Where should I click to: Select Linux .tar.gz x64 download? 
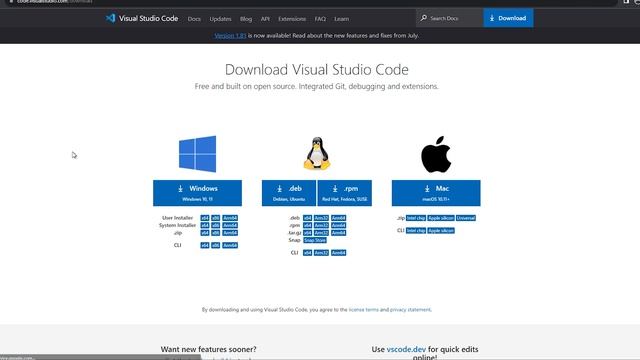click(307, 233)
